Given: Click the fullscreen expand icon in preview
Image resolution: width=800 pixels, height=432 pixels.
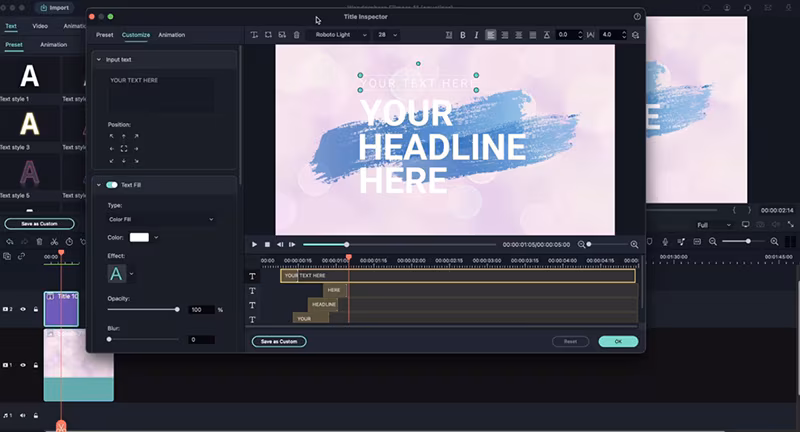Looking at the screenshot, I should click(x=790, y=224).
